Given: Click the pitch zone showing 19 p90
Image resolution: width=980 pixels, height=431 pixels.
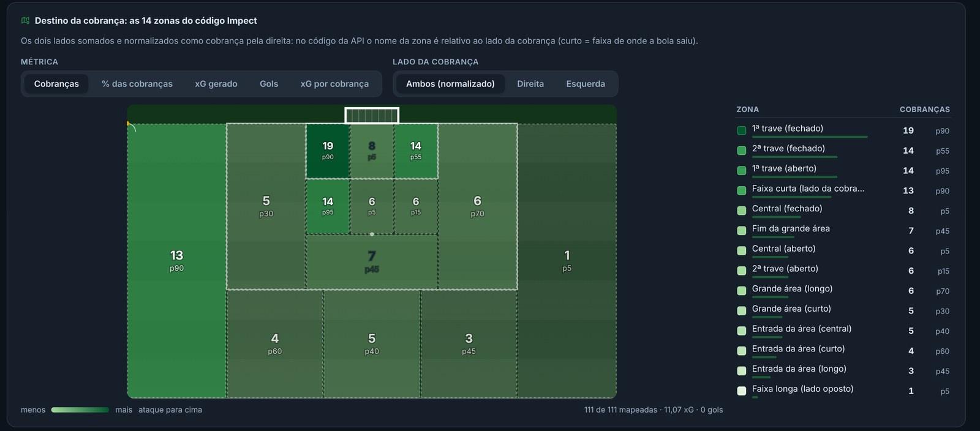Looking at the screenshot, I should 328,151.
